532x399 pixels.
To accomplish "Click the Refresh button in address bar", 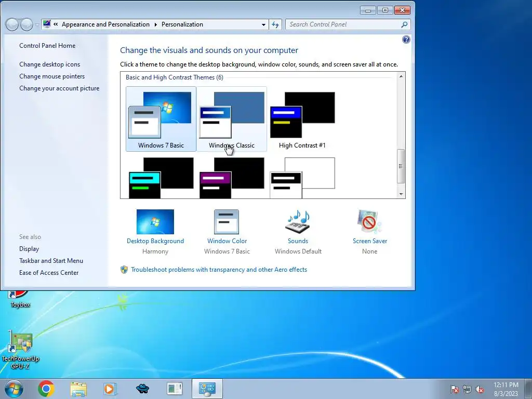I will click(275, 24).
